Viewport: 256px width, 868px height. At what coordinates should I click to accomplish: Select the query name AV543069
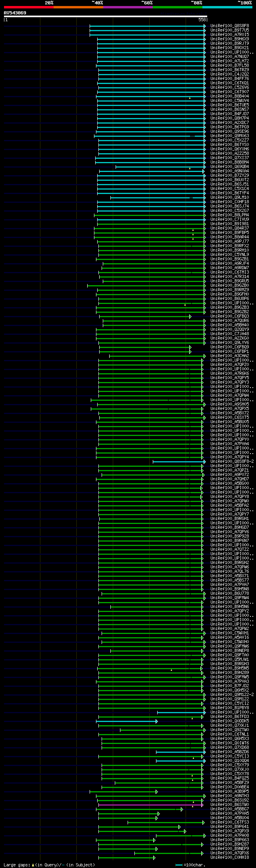(15, 13)
